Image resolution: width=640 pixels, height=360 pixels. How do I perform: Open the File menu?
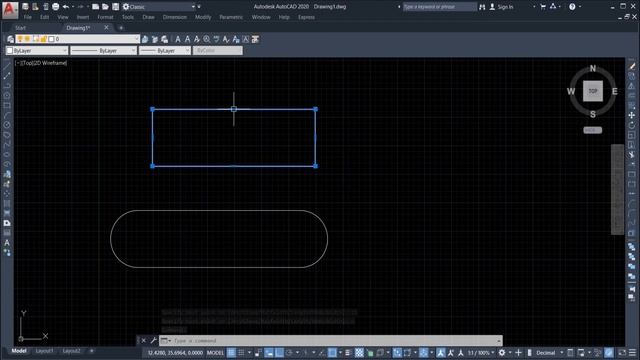coord(28,17)
